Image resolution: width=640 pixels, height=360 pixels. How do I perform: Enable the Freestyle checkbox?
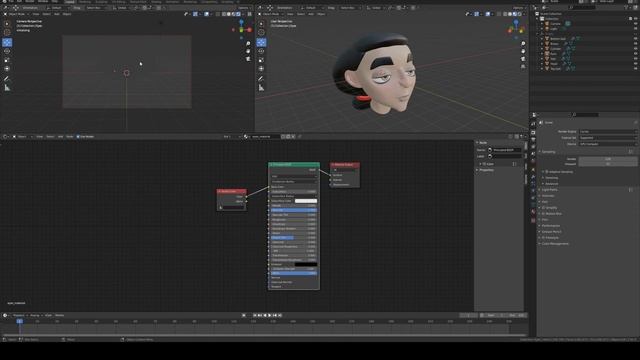543,238
